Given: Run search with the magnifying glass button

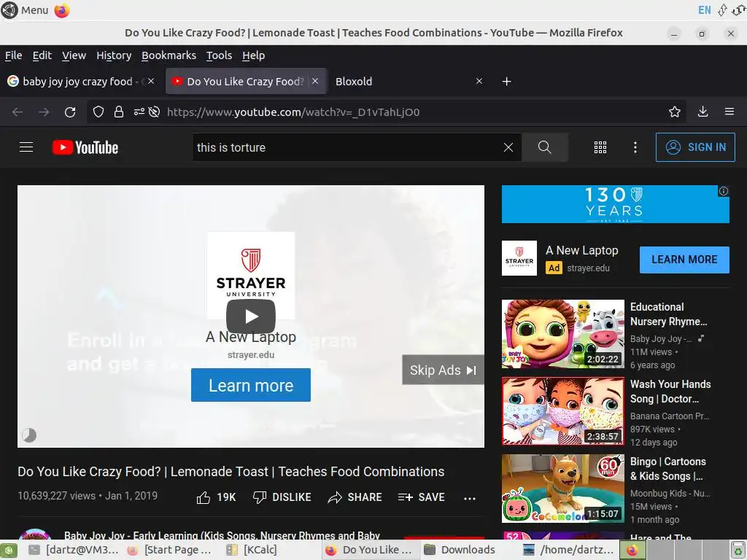Looking at the screenshot, I should (x=544, y=147).
